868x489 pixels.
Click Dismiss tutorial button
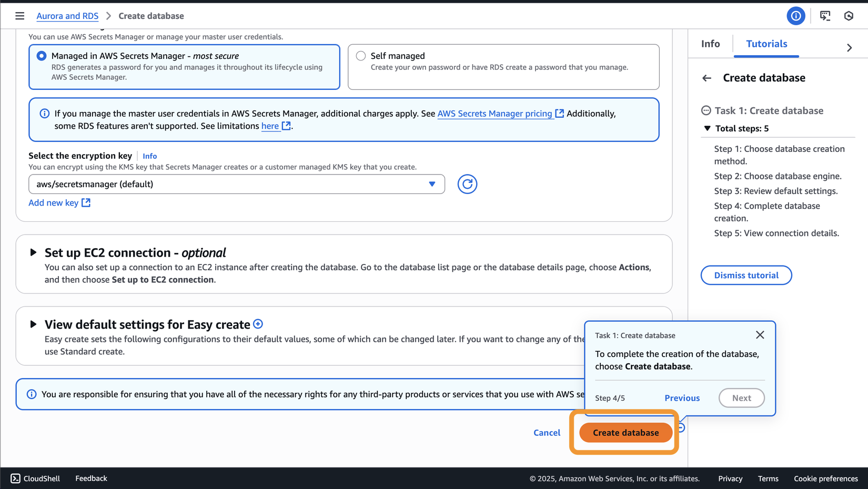[746, 275]
